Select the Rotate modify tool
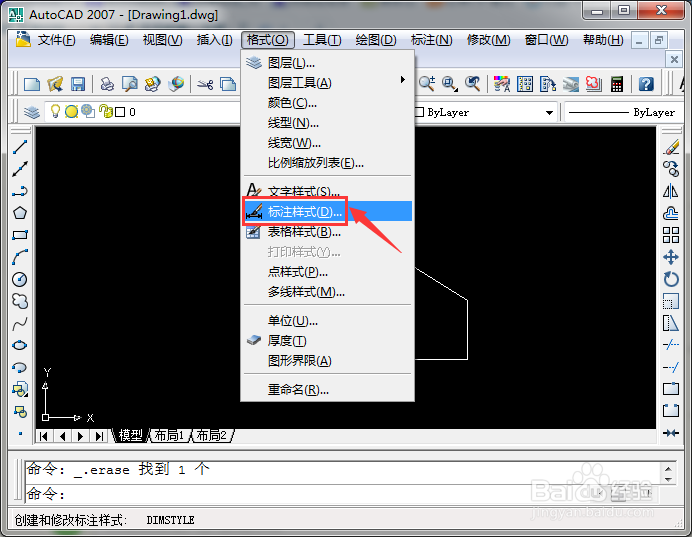The width and height of the screenshot is (692, 537). tap(671, 279)
